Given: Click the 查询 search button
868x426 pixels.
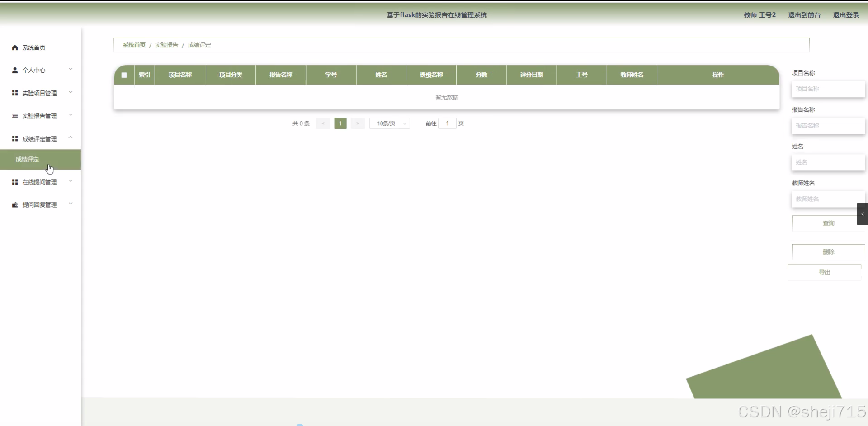Looking at the screenshot, I should [x=828, y=223].
